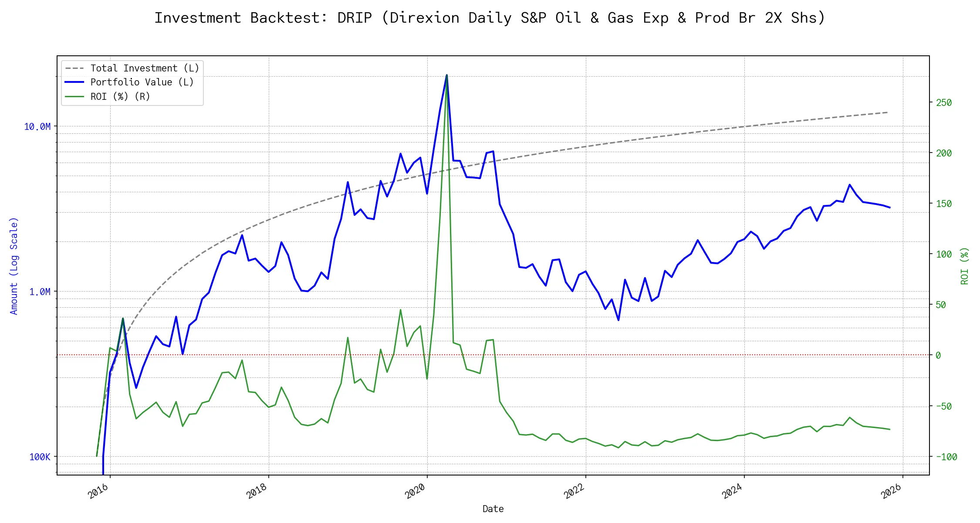
Task: Click the green ROI (%) right axis title
Action: (x=965, y=266)
